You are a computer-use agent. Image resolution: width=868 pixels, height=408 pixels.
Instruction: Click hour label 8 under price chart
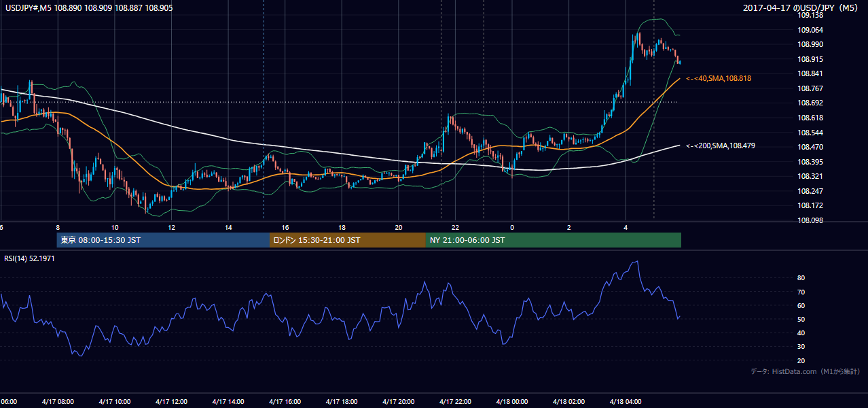pos(58,227)
